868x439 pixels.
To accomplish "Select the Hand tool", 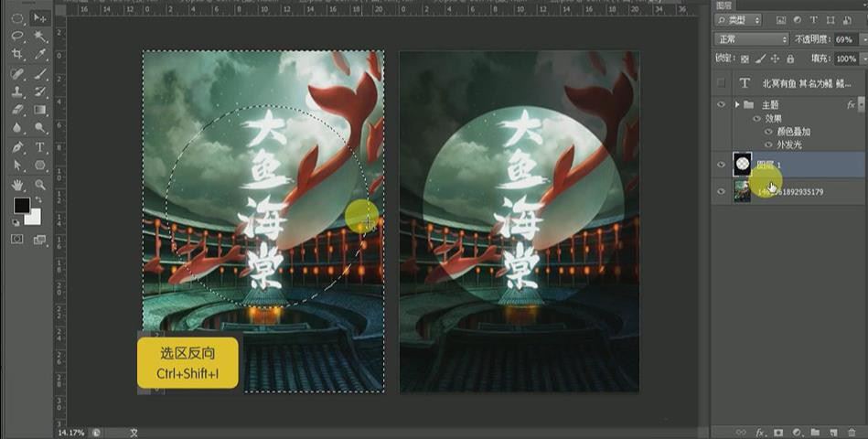I will tap(17, 185).
